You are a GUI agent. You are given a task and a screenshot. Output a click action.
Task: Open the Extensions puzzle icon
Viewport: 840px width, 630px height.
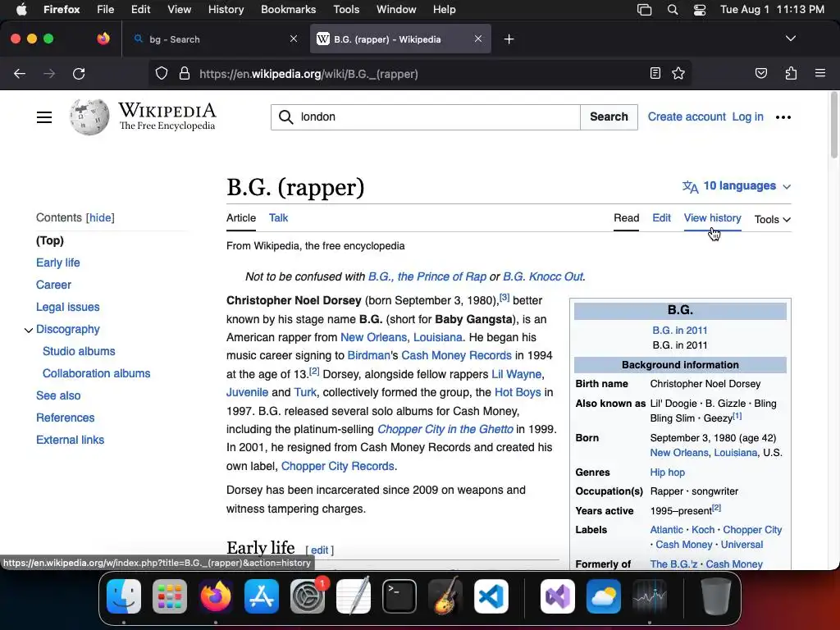pos(791,74)
